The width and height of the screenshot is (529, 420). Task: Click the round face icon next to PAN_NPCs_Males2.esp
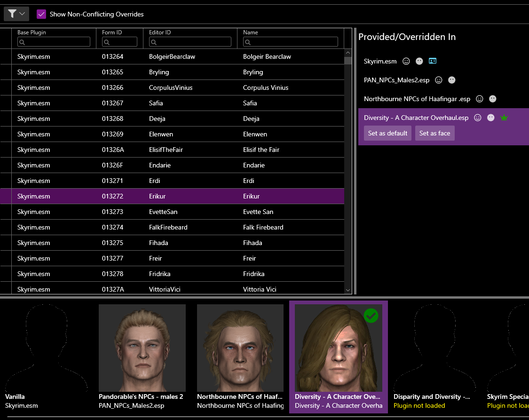(452, 80)
